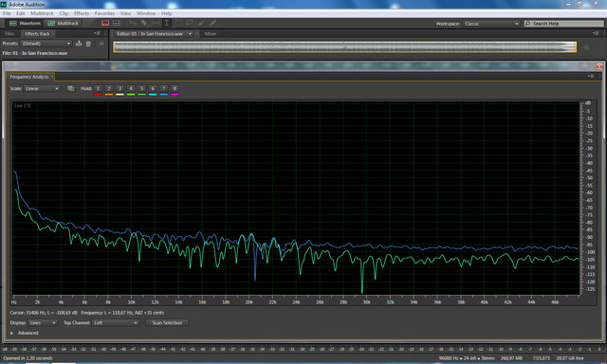This screenshot has height=364, width=607.
Task: Select the Marquee Selection tool
Action: 178,23
